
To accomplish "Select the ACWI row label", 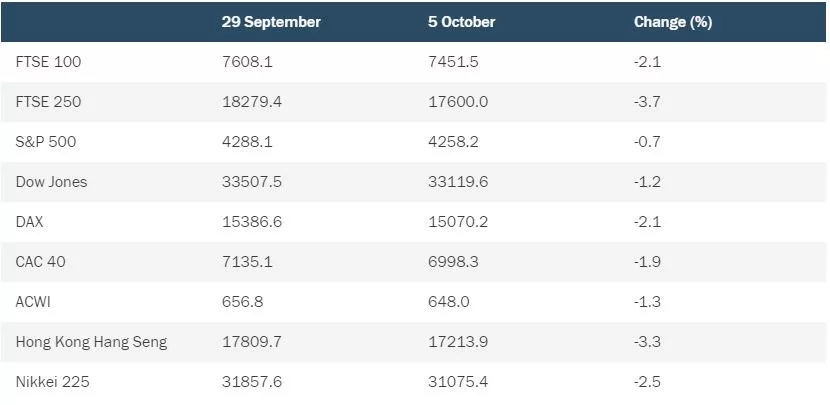I will (33, 302).
